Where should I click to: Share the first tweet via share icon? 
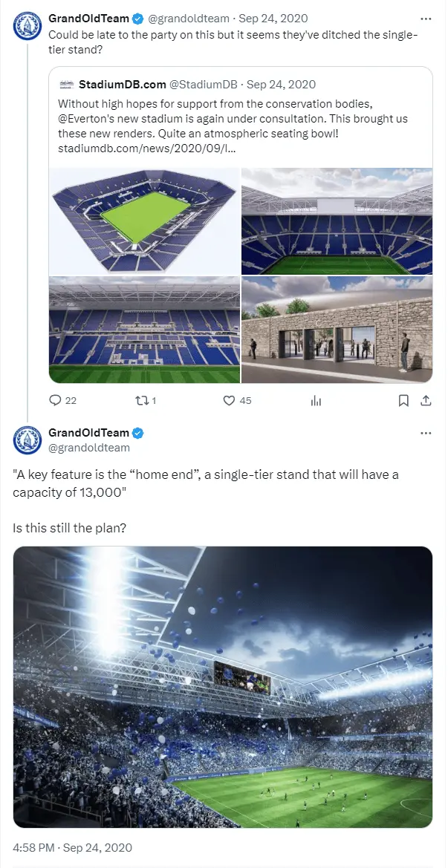tap(426, 400)
